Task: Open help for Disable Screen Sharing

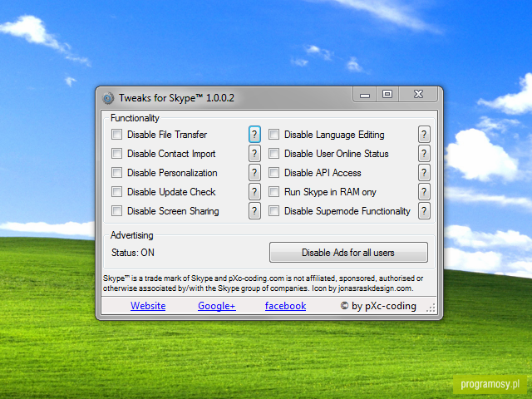Action: 254,211
